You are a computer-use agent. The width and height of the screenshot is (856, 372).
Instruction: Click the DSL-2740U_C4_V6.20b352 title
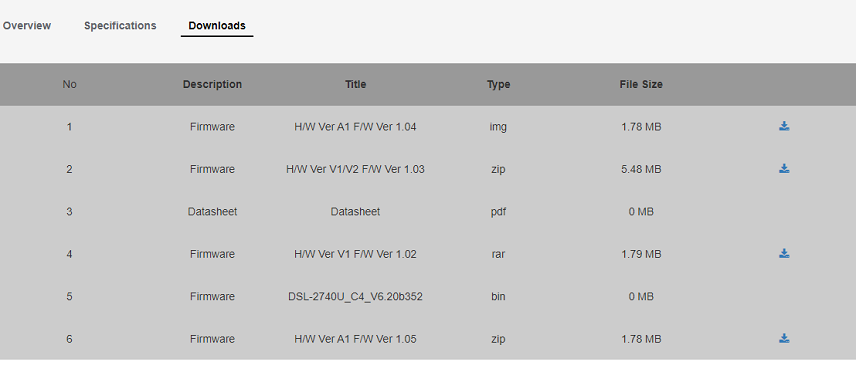(x=355, y=297)
